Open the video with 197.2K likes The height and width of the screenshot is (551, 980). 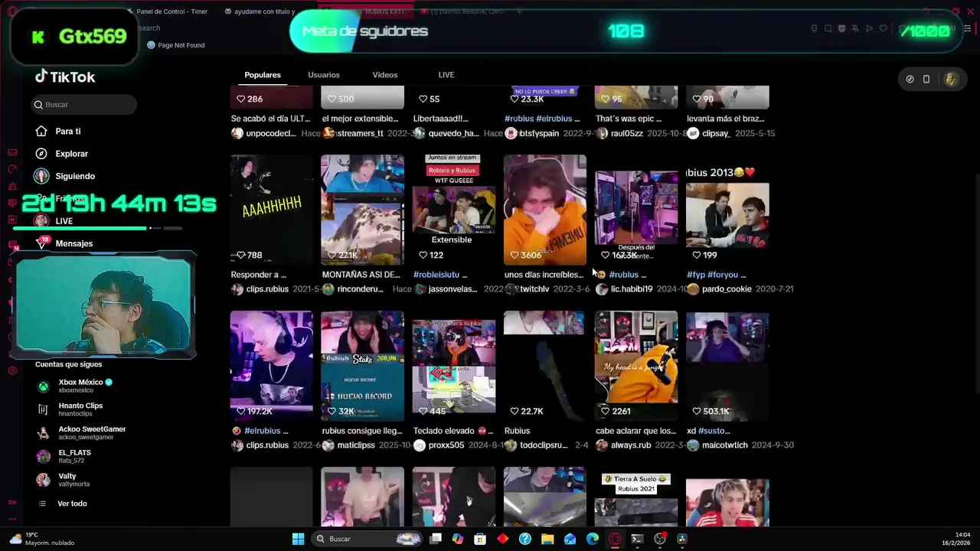pyautogui.click(x=271, y=366)
